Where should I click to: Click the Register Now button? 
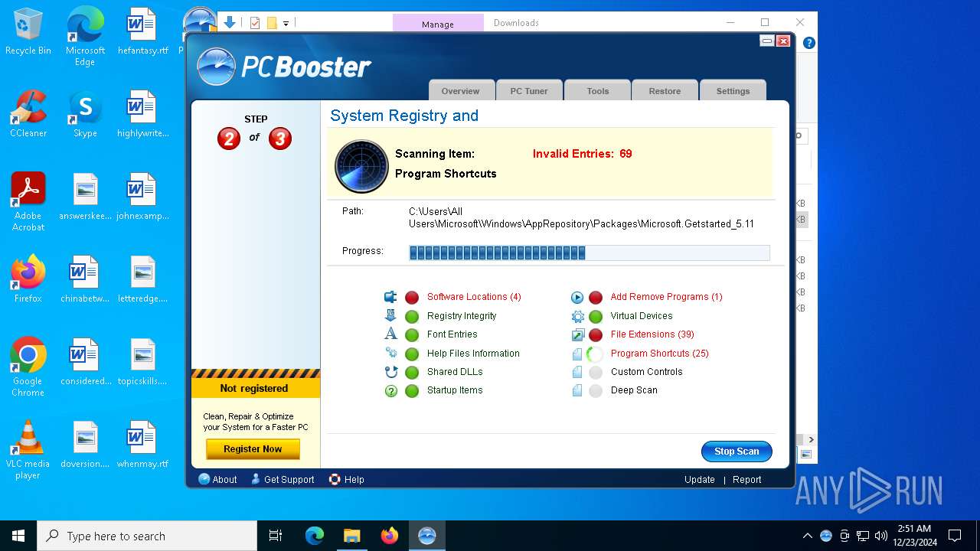pyautogui.click(x=253, y=449)
